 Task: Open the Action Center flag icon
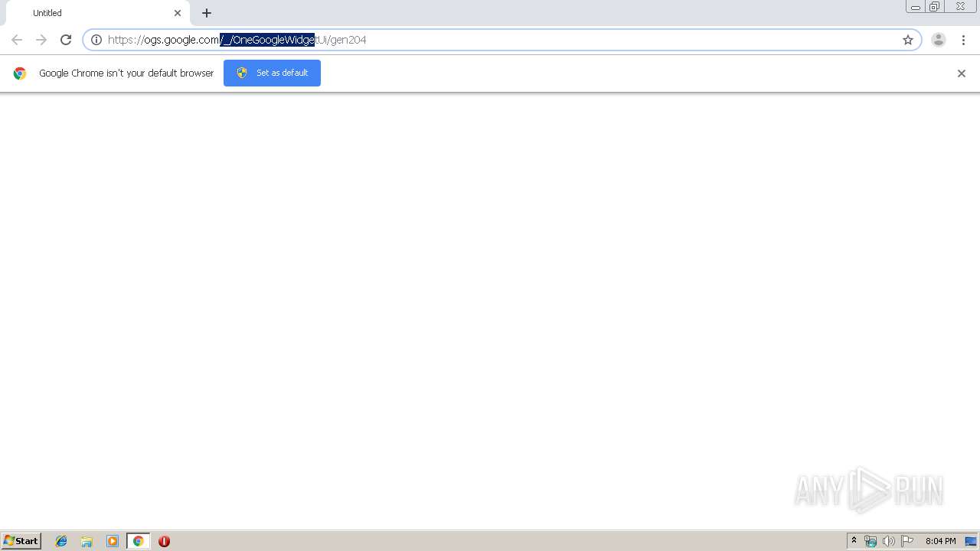pos(907,541)
